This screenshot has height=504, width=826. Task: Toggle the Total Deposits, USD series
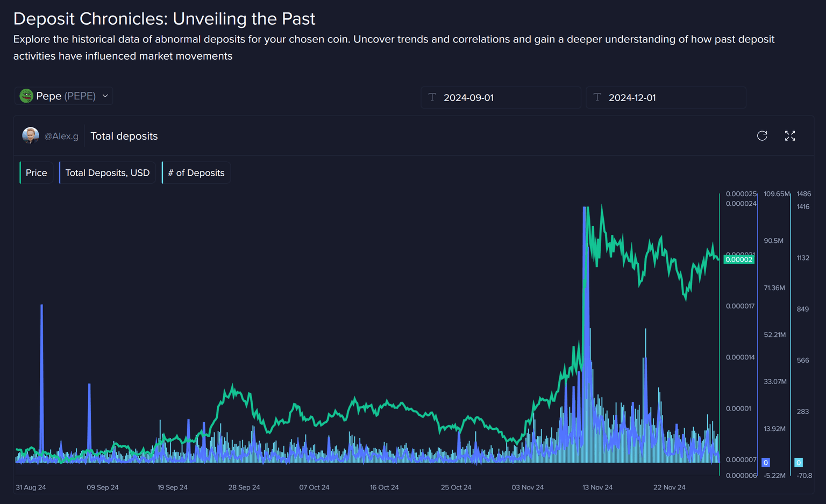pos(108,173)
